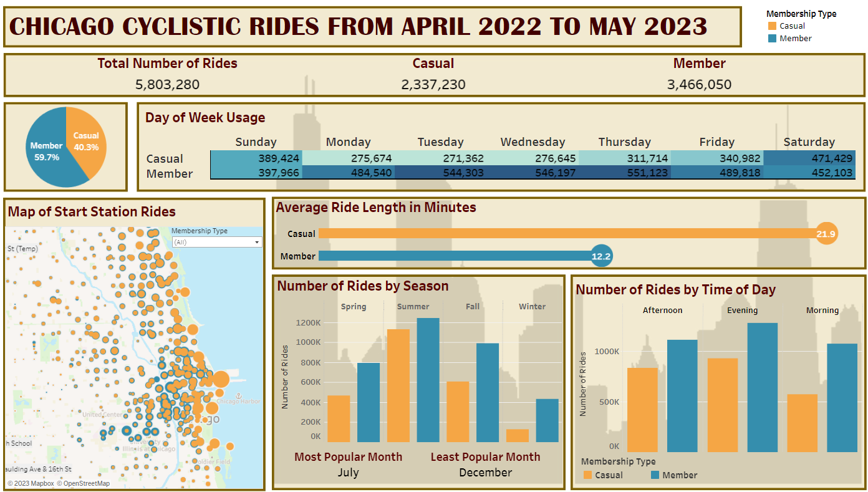Click the (All) filter selection box

[x=216, y=242]
